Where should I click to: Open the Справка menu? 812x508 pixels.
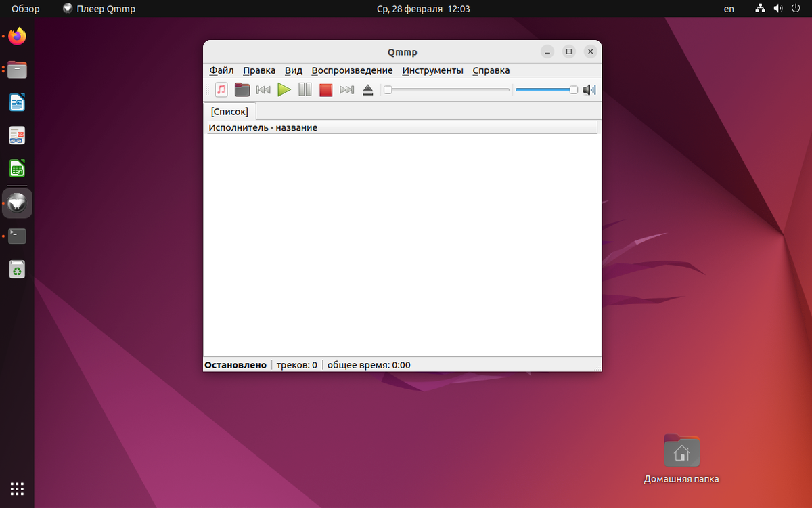coord(491,70)
